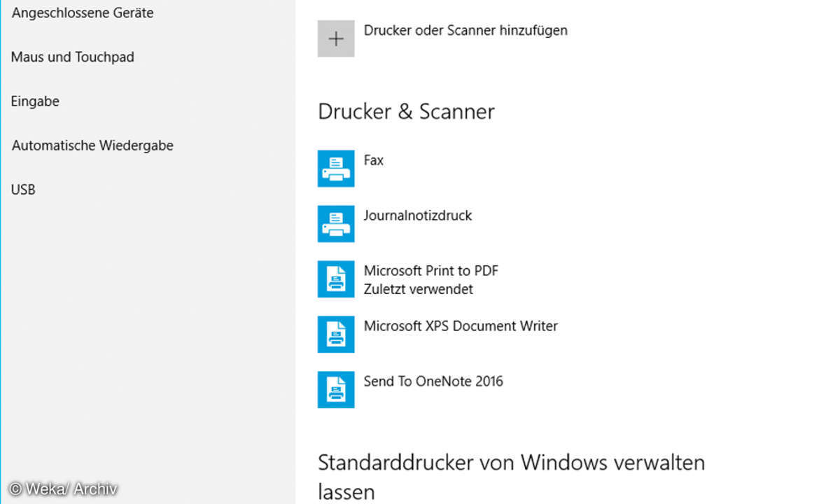The width and height of the screenshot is (840, 504).
Task: Select the Journalnotizdruck printer icon
Action: [x=336, y=224]
